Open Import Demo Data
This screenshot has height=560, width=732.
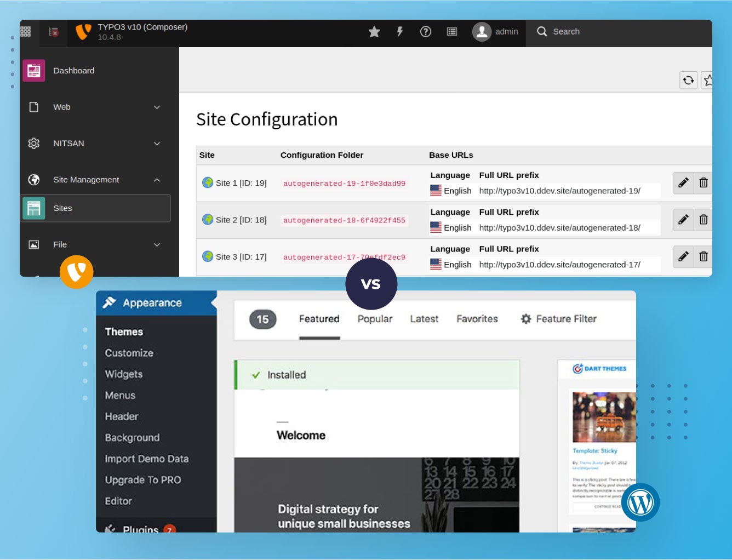click(x=147, y=459)
